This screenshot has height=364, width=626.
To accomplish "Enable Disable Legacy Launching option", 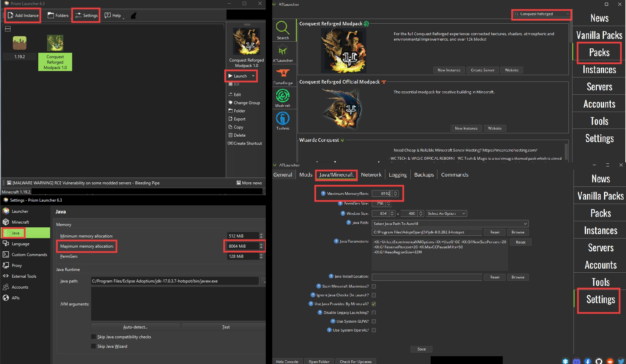I will pyautogui.click(x=374, y=313).
